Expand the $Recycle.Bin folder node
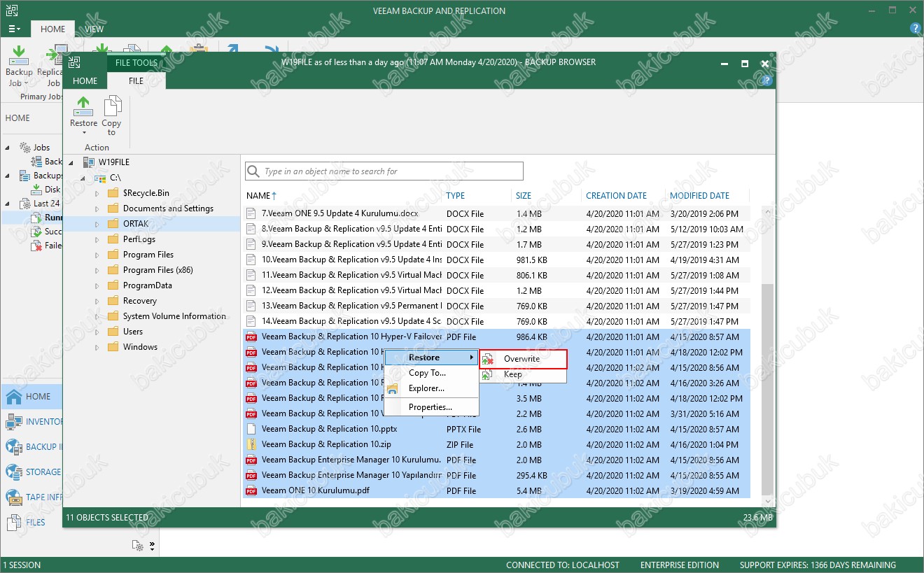This screenshot has width=924, height=573. click(x=97, y=193)
